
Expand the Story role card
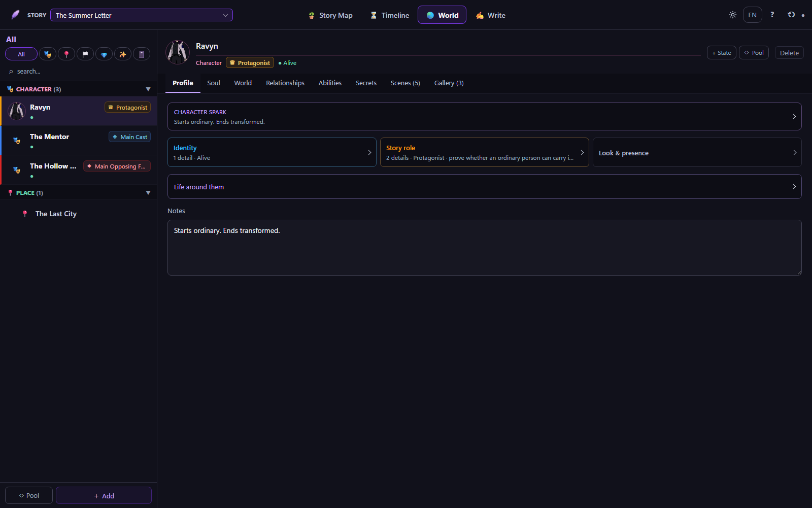485,152
